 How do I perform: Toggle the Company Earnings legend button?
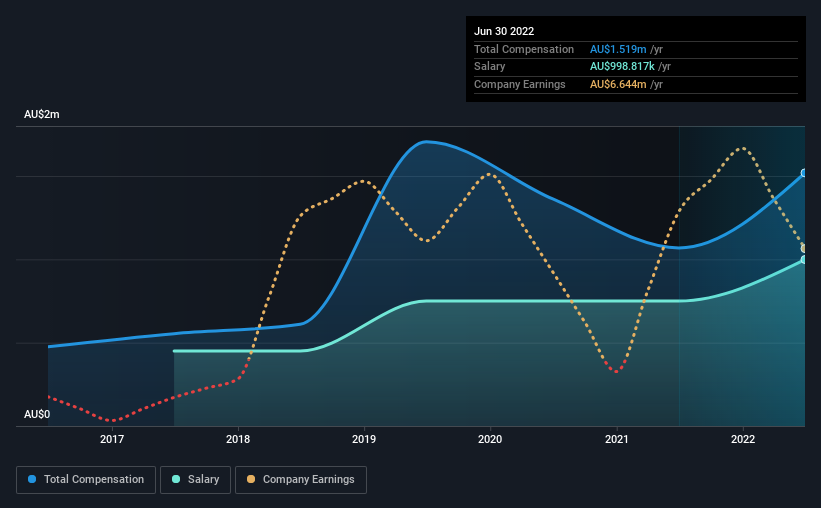coord(301,480)
